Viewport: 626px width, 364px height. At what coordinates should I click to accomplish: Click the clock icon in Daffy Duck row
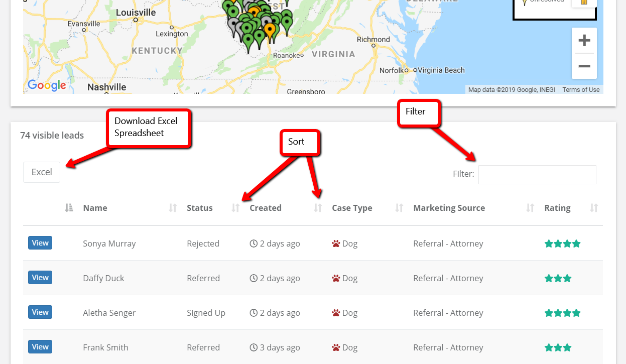coord(254,278)
